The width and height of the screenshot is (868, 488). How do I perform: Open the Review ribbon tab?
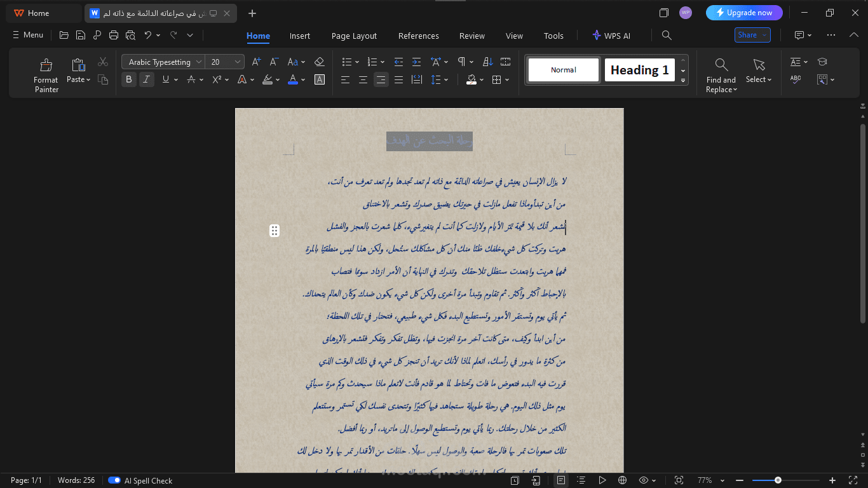tap(471, 36)
